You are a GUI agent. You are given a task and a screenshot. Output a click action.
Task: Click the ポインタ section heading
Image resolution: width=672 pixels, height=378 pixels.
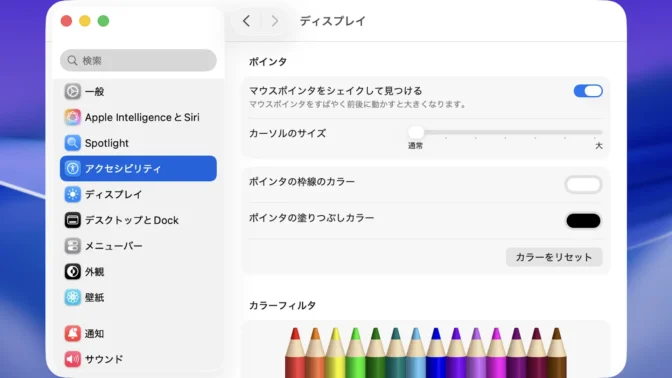(268, 62)
